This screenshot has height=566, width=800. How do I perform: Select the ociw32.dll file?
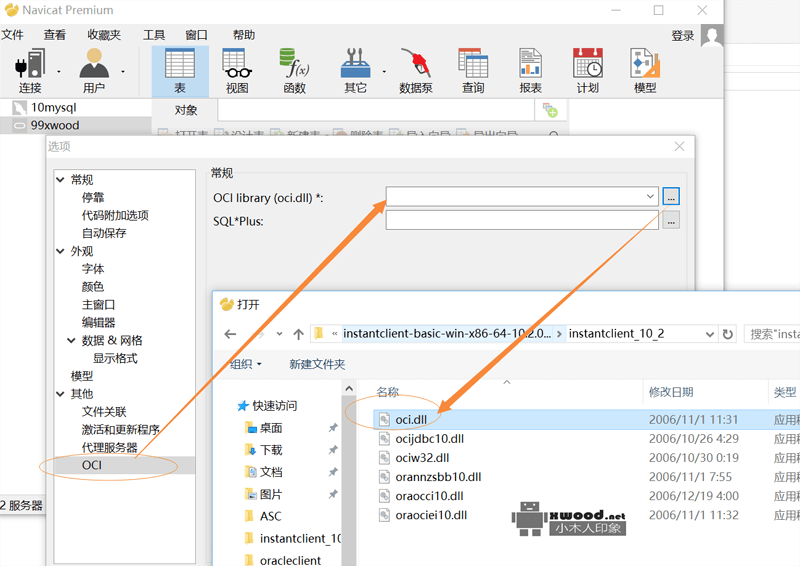[422, 458]
